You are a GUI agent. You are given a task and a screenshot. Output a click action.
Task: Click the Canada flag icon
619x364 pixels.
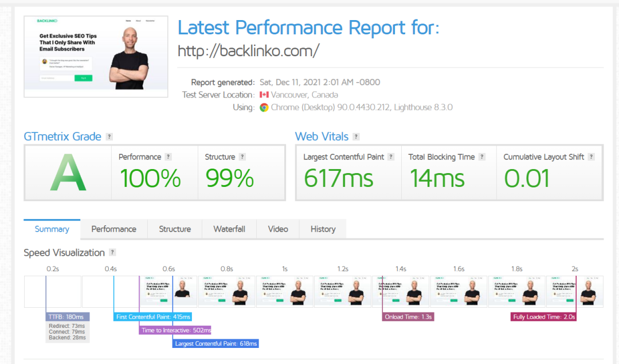pyautogui.click(x=264, y=95)
